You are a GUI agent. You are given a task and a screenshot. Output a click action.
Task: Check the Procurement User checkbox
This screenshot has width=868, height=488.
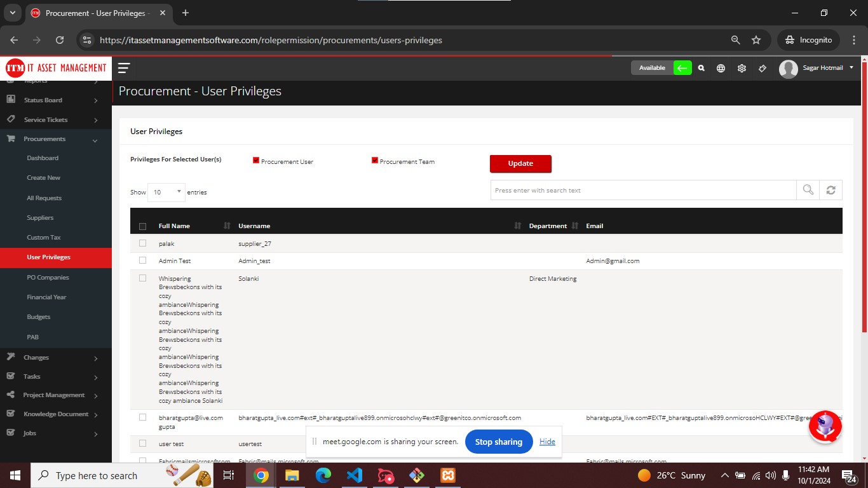click(255, 160)
